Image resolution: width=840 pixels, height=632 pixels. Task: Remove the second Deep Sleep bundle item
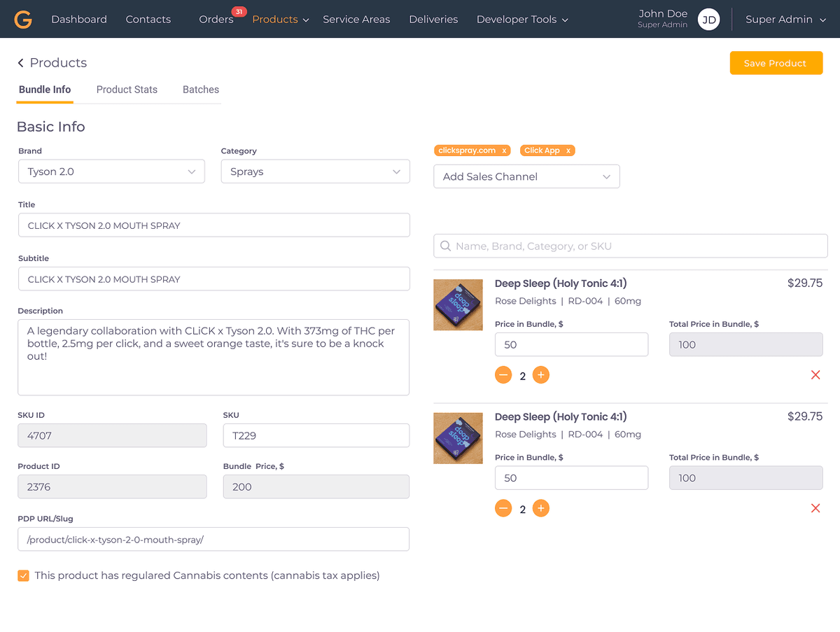coord(815,508)
